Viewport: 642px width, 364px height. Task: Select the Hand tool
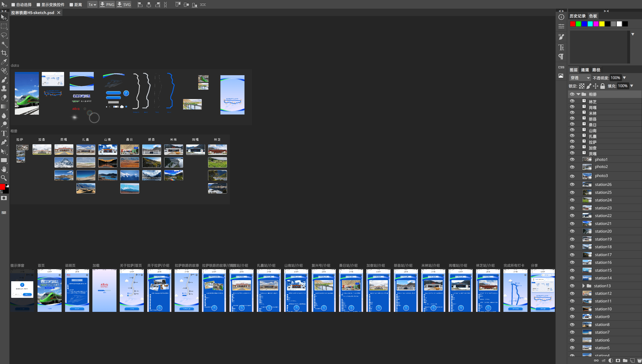point(4,169)
